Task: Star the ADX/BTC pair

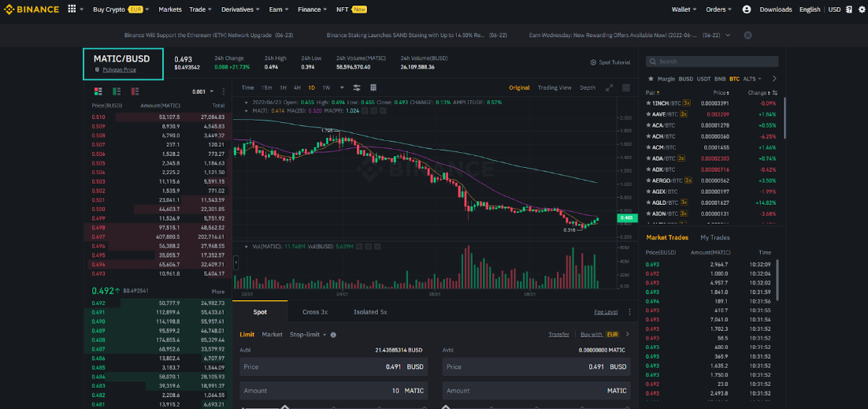Action: coord(649,169)
